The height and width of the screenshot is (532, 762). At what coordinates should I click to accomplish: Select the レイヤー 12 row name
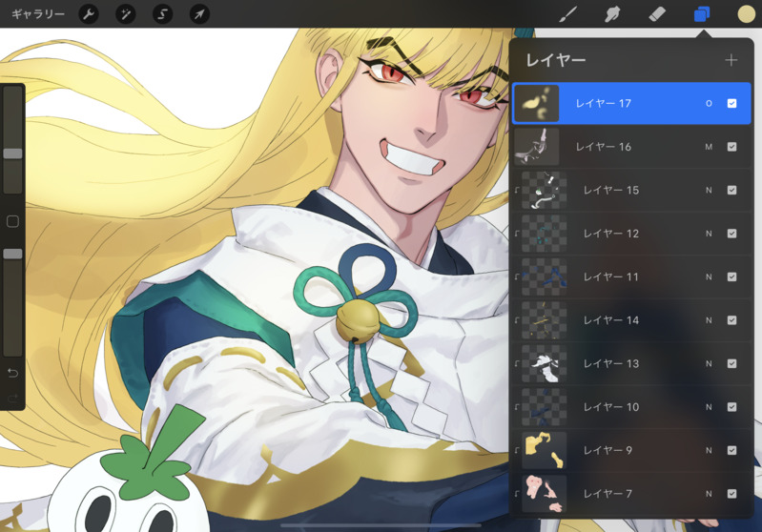611,234
